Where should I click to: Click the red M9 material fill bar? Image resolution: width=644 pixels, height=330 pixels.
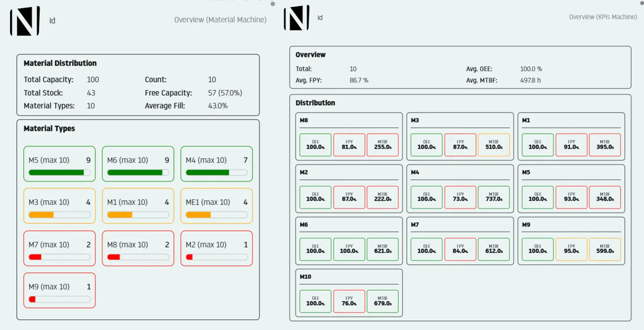[59, 299]
